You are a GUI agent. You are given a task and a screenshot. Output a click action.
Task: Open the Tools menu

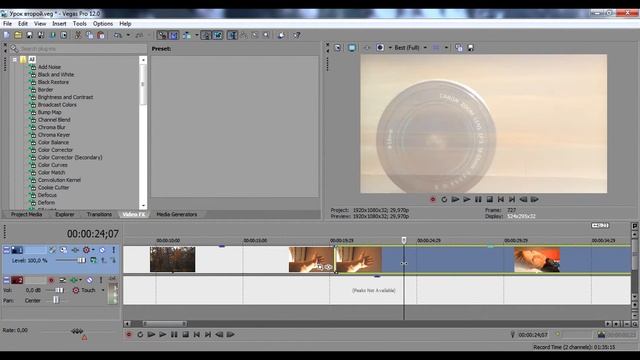click(80, 24)
